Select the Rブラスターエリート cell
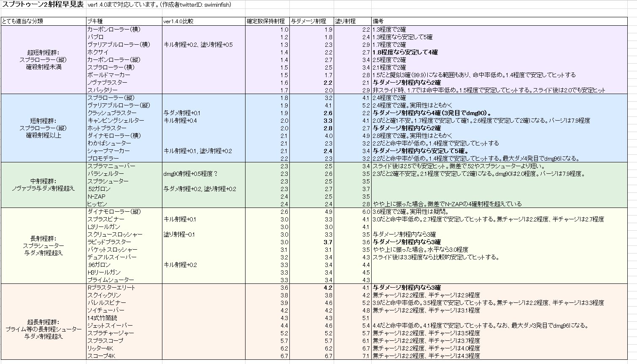This screenshot has width=637, height=364. point(124,288)
